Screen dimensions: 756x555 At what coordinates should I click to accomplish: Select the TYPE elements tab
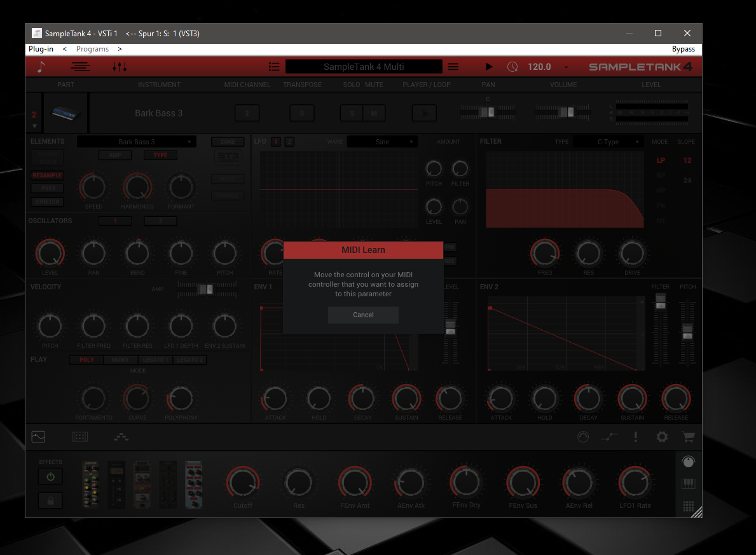tap(161, 155)
